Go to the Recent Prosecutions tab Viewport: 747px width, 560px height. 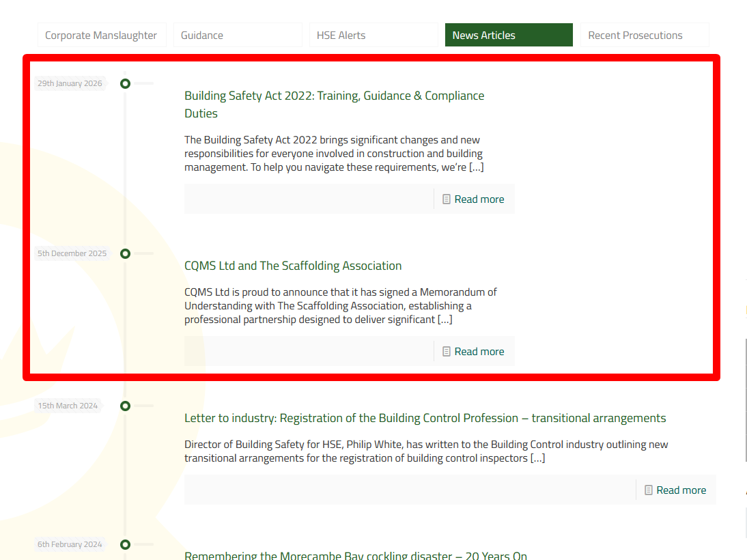(x=643, y=36)
